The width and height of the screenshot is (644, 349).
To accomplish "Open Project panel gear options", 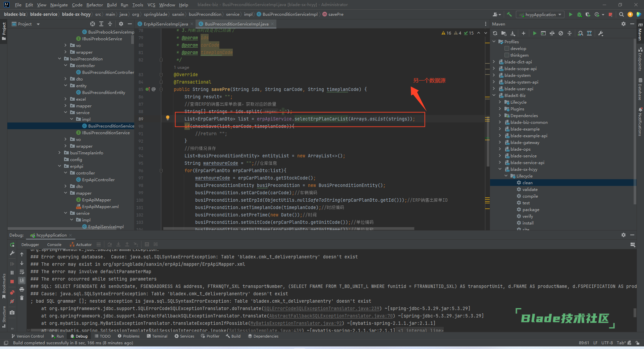I will tap(121, 24).
